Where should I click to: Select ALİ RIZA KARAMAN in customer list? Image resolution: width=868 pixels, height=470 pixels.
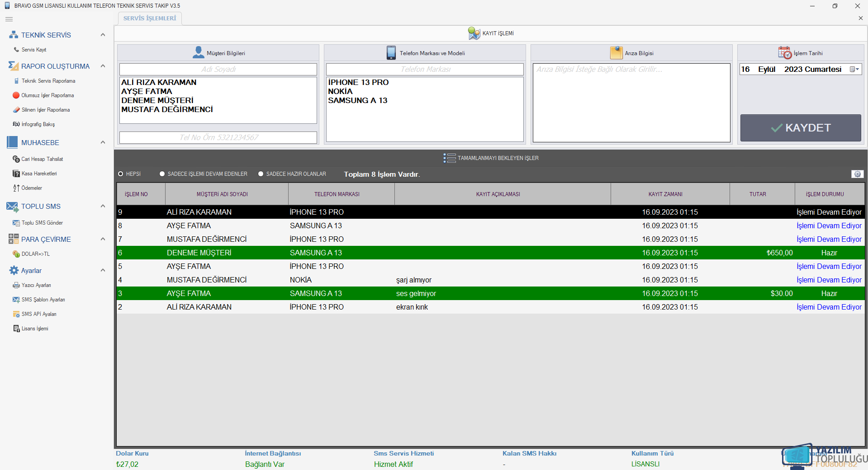click(159, 82)
